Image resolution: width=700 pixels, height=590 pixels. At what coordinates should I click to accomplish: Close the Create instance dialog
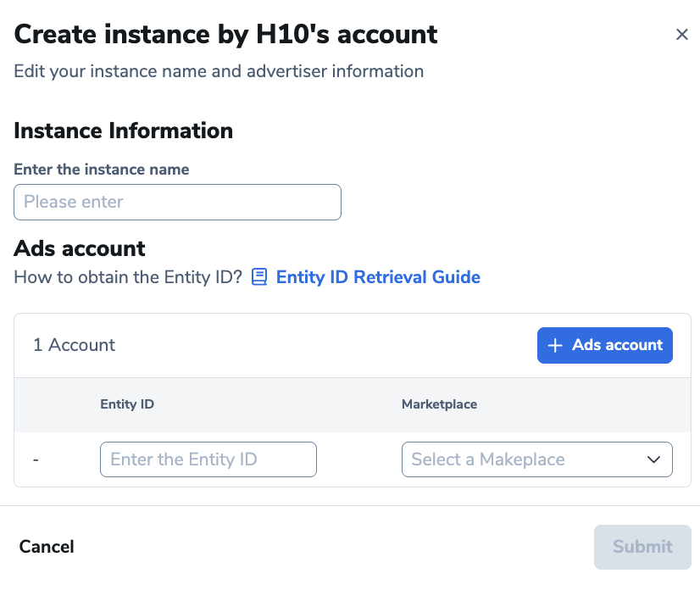(681, 35)
